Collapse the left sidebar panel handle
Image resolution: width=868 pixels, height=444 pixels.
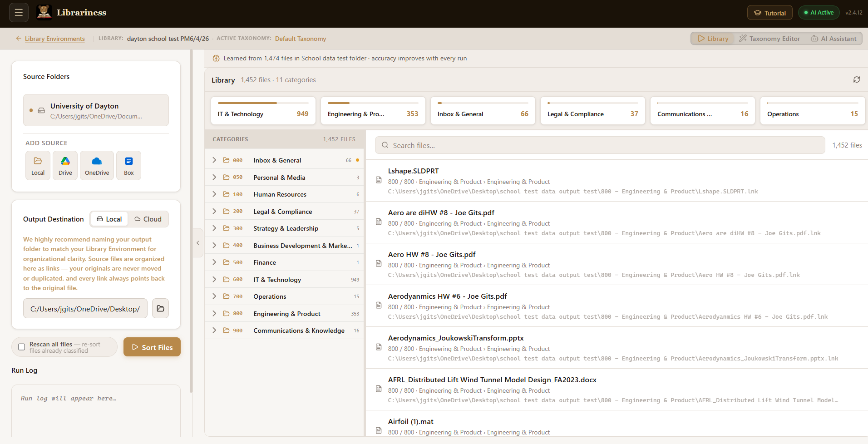[197, 243]
